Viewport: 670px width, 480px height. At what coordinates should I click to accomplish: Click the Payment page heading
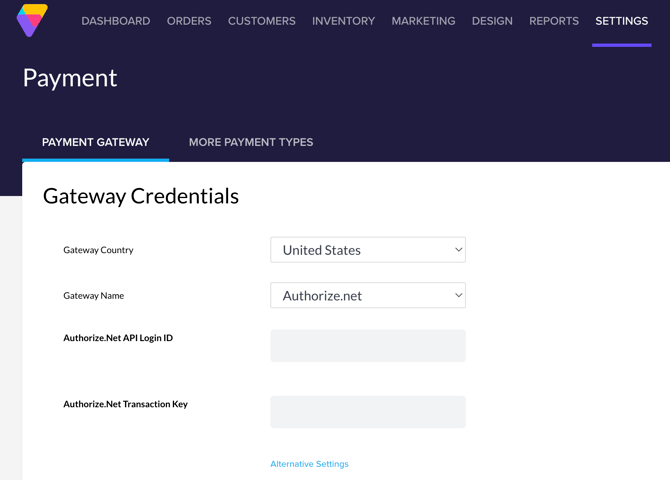pyautogui.click(x=70, y=78)
